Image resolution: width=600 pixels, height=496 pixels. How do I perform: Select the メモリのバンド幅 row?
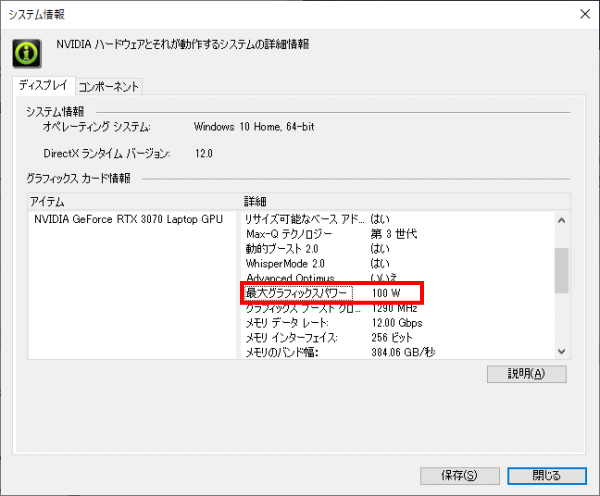(340, 352)
